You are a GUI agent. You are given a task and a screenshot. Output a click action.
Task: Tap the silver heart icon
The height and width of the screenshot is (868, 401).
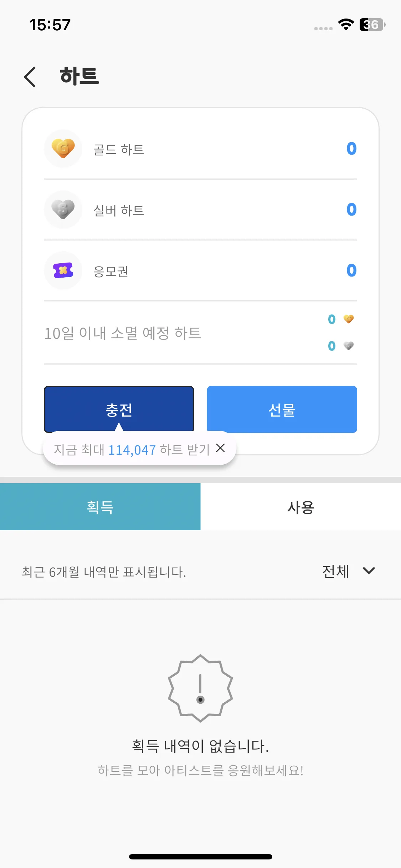(x=63, y=210)
